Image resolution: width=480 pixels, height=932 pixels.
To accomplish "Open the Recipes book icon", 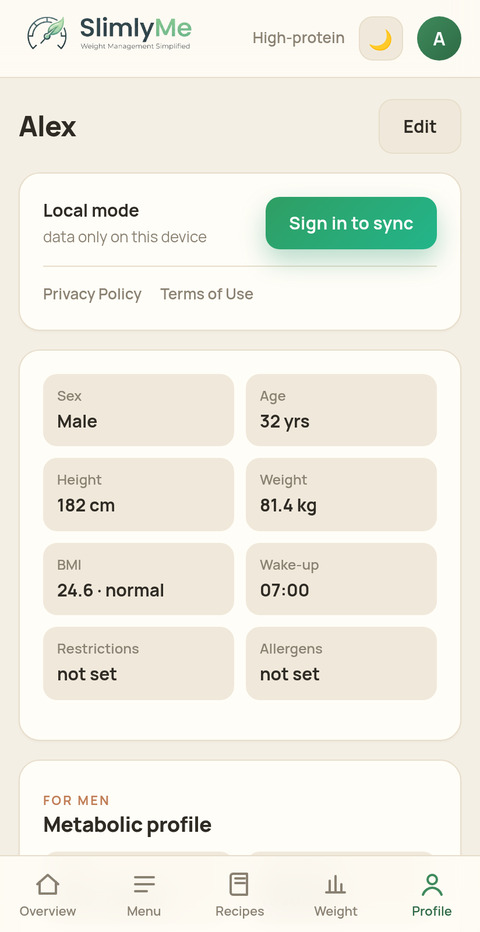I will coord(239,884).
